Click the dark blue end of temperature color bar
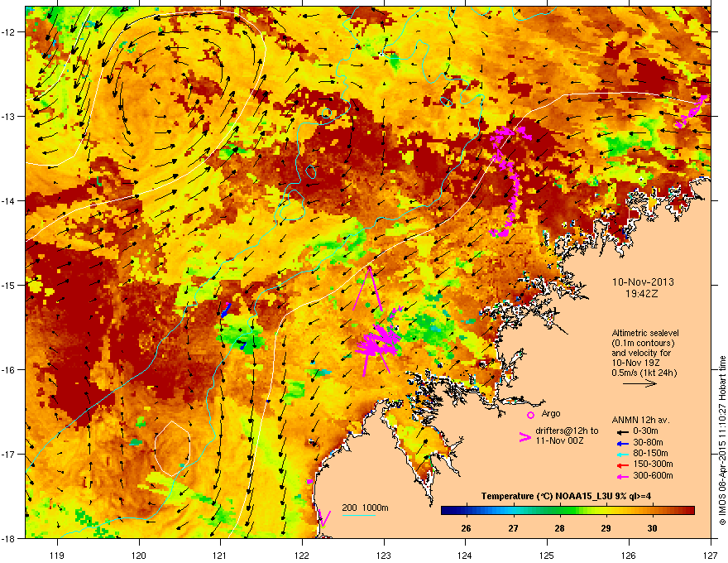 tap(447, 511)
